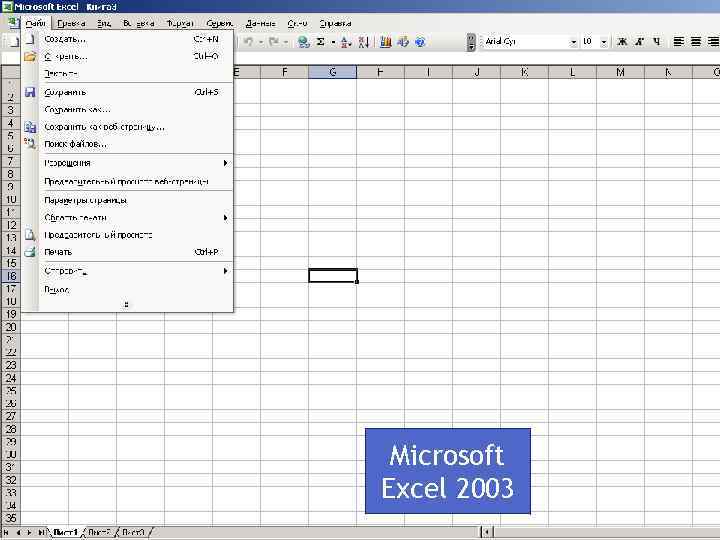Click the AutoSum sigma icon

coord(321,42)
